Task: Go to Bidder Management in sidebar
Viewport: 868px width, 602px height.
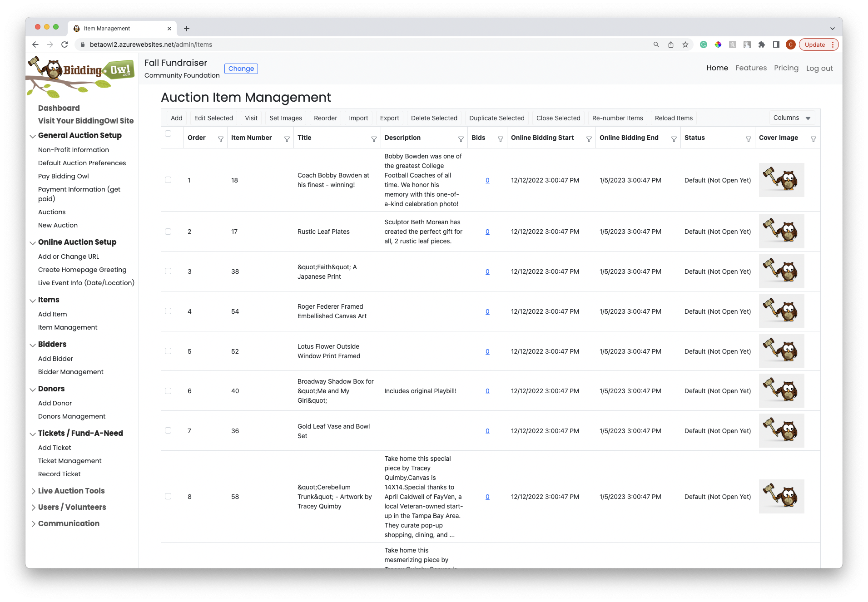Action: pyautogui.click(x=70, y=372)
